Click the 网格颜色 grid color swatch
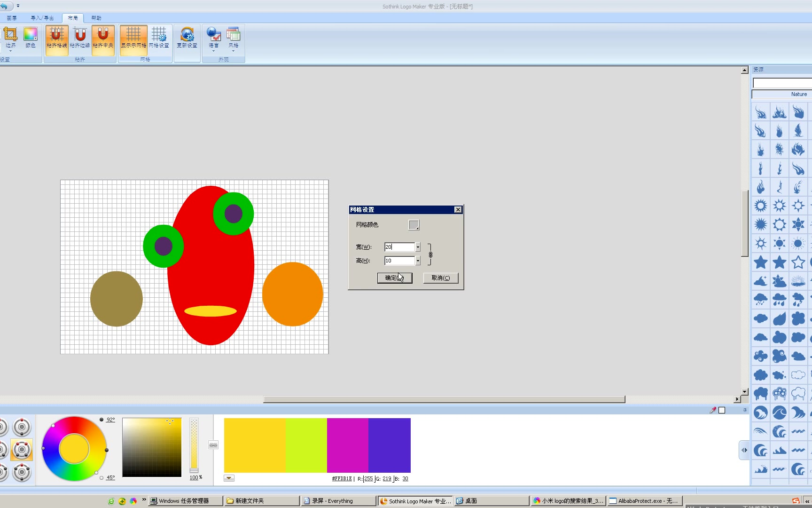 414,225
